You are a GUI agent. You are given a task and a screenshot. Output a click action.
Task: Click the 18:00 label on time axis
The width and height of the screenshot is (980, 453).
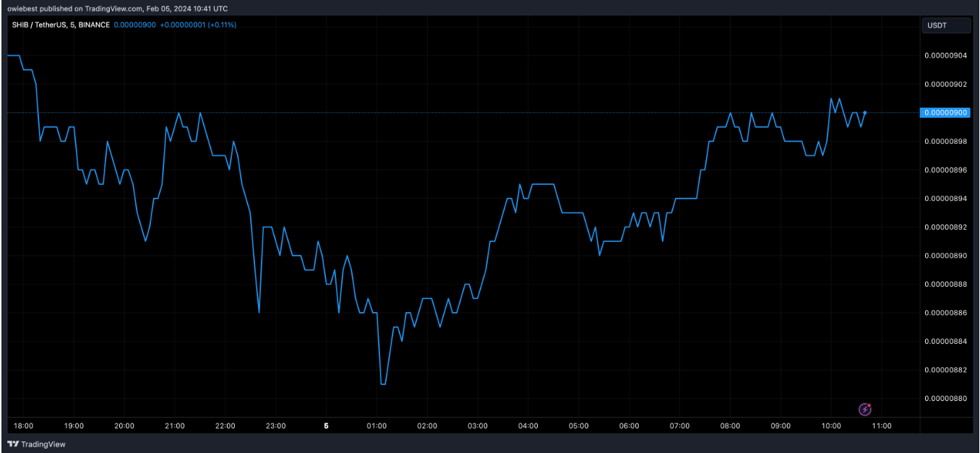coord(23,426)
